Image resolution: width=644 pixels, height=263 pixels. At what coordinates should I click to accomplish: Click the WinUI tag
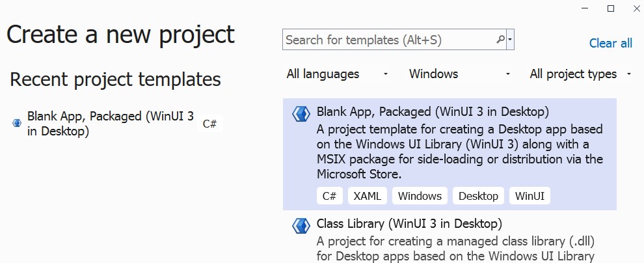tap(530, 196)
